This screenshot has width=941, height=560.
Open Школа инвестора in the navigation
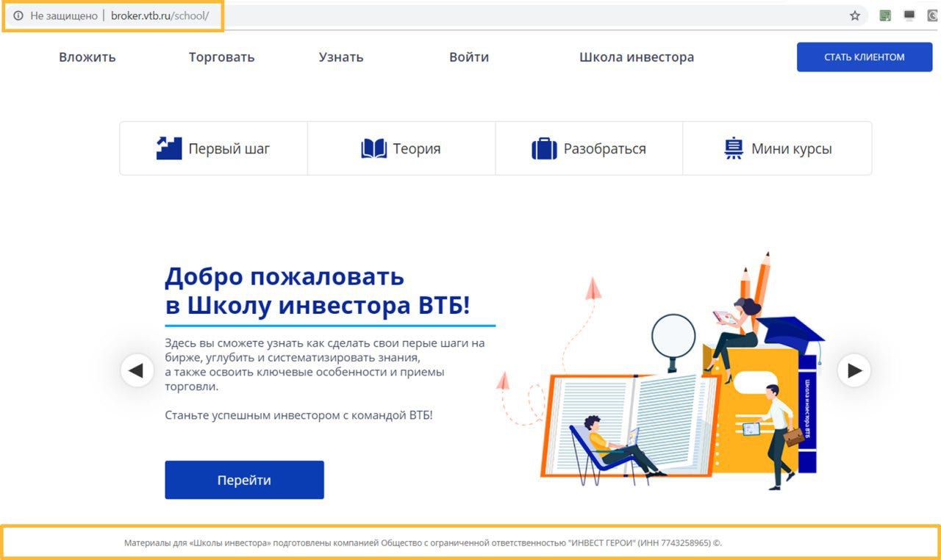coord(637,57)
